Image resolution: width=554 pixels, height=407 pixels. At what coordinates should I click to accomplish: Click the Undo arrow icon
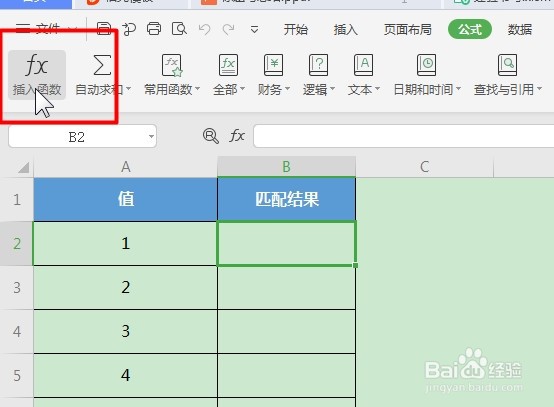coord(205,29)
